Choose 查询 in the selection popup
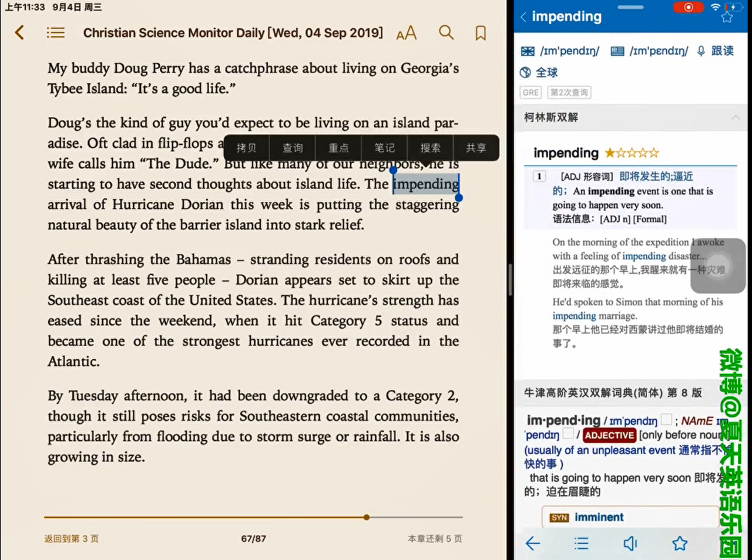 (x=293, y=148)
